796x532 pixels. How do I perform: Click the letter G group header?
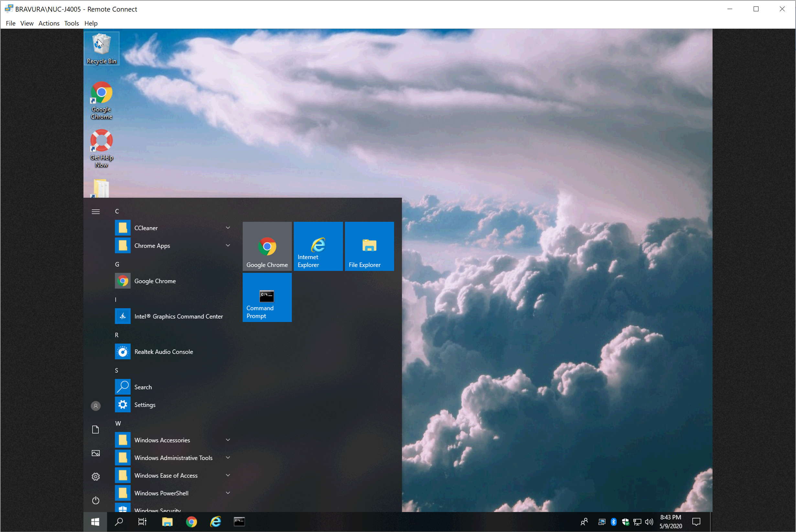(x=117, y=264)
